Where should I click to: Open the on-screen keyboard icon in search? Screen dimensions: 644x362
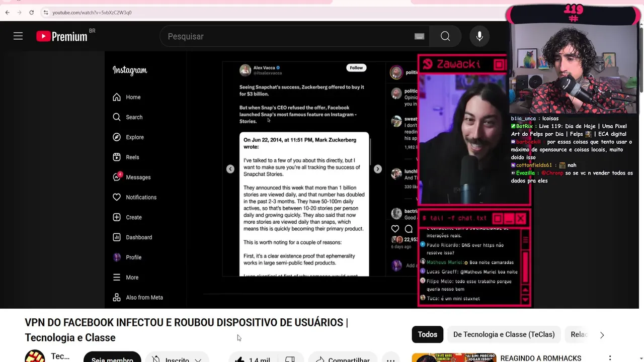420,36
